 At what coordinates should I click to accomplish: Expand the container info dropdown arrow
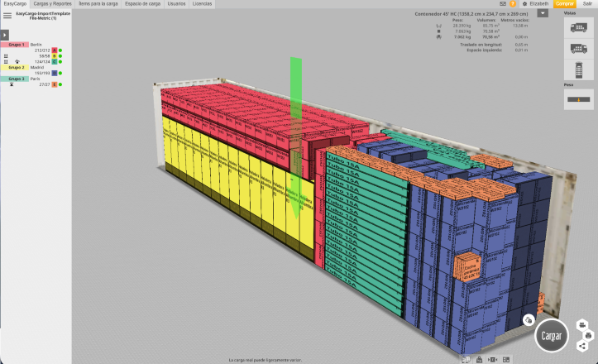(x=543, y=13)
